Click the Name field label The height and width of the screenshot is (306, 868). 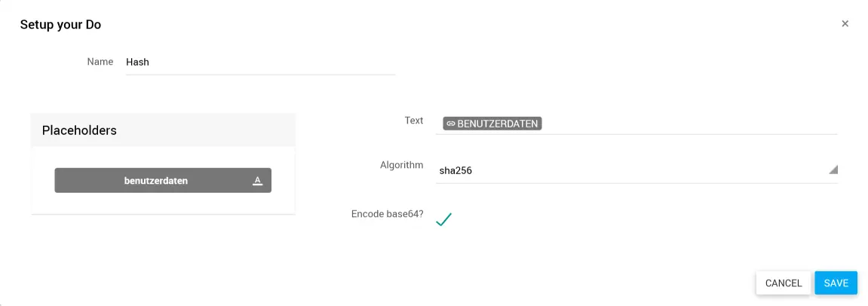(x=100, y=62)
